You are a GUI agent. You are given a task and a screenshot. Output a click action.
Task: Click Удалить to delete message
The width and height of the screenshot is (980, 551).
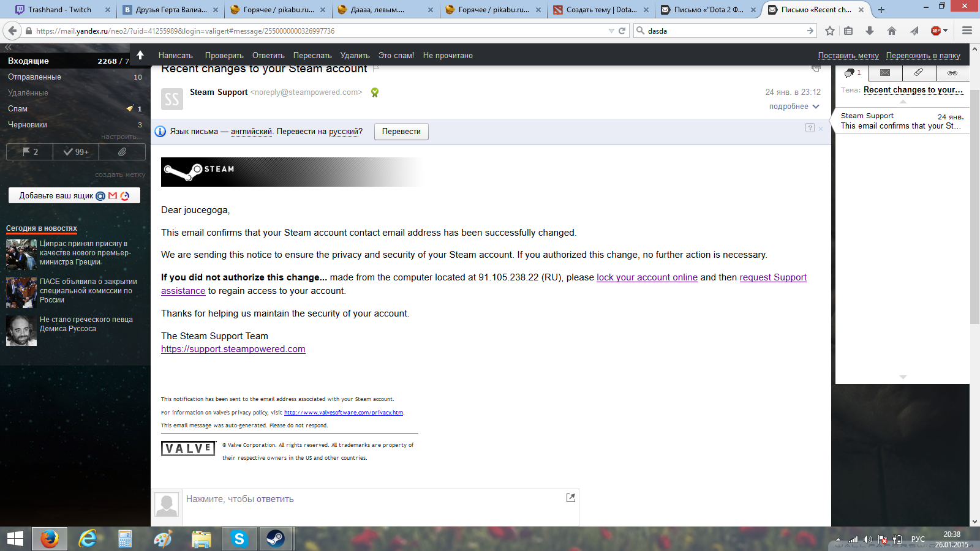pos(355,55)
